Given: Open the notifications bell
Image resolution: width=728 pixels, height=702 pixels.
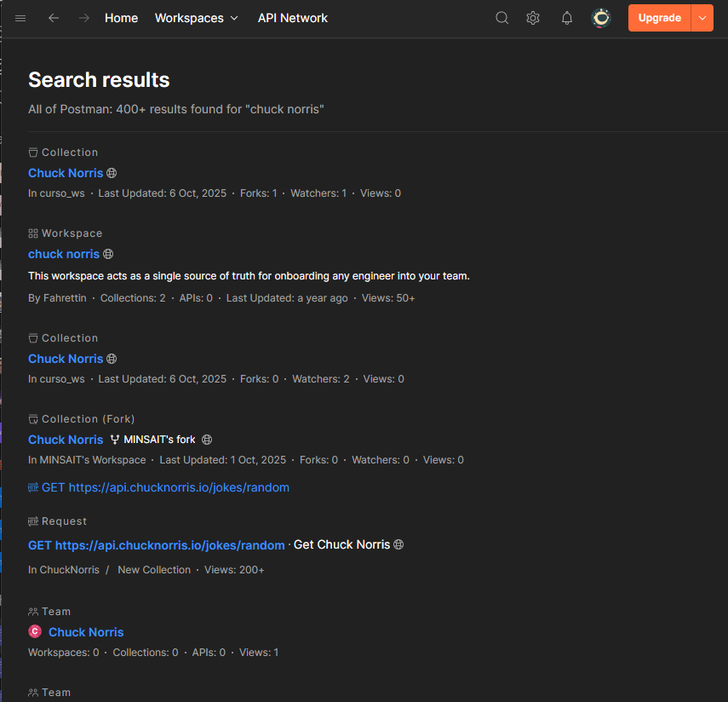Looking at the screenshot, I should [x=567, y=18].
